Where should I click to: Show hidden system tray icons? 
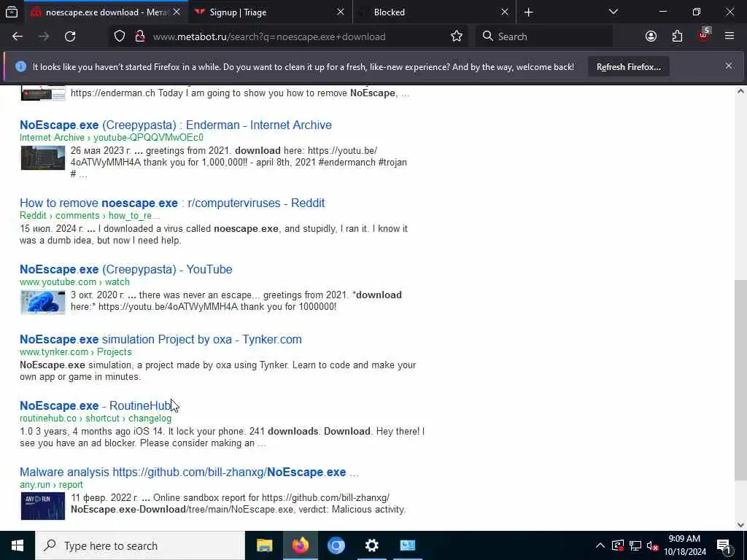tap(600, 545)
